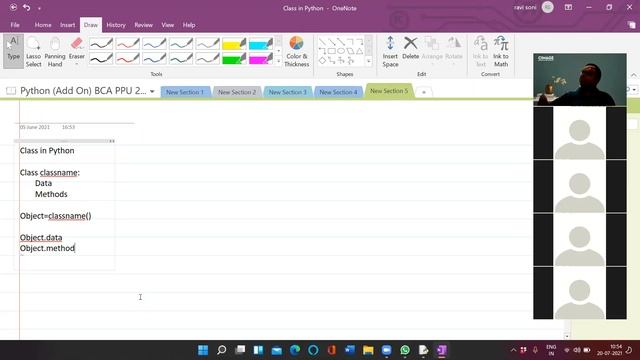
Task: Switch to the View tab
Action: coord(167,25)
